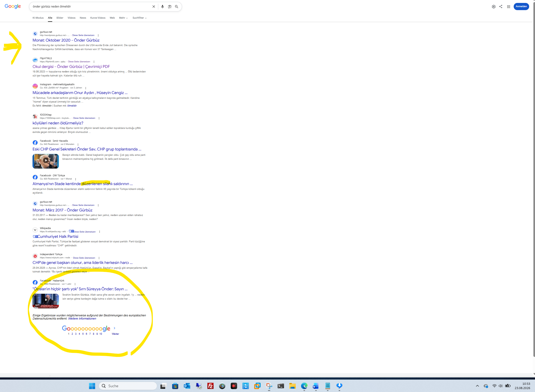Screen dimensions: 535x392
Task: Click the favicon of the Oktober 2020 gurbuz.net result
Action: [x=35, y=34]
